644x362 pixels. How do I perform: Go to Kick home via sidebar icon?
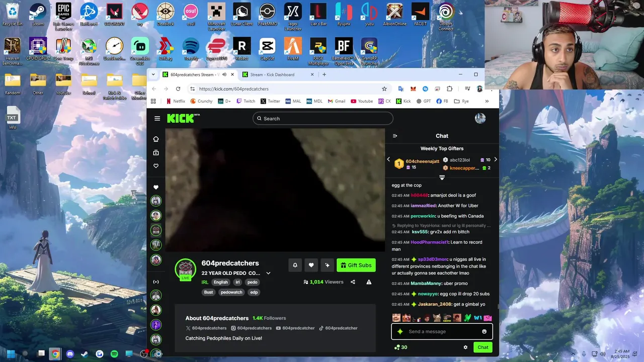(x=156, y=139)
